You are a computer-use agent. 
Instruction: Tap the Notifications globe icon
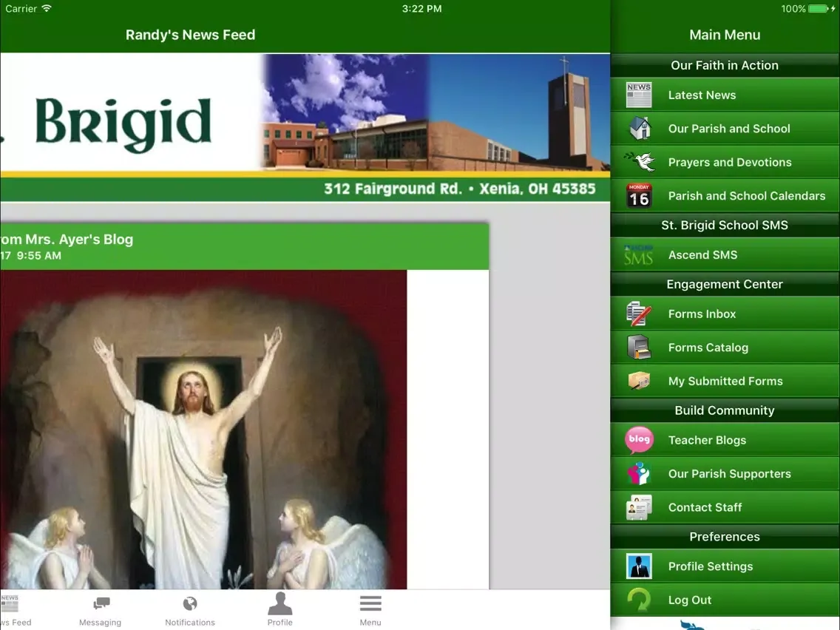tap(189, 603)
